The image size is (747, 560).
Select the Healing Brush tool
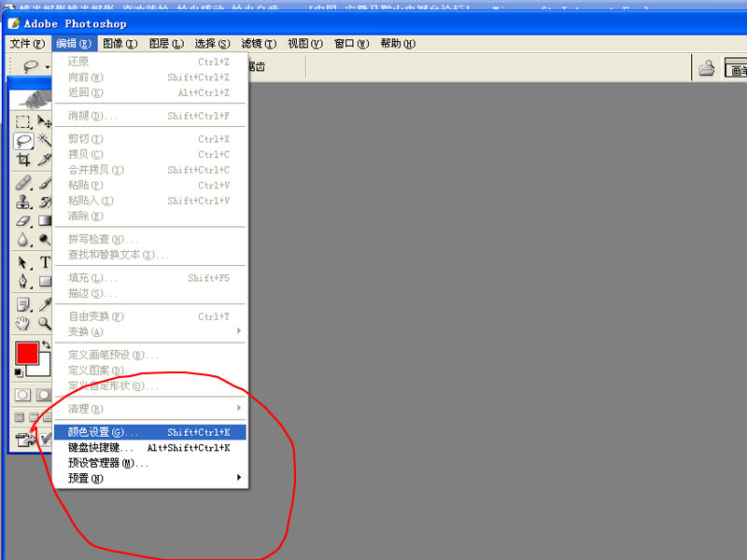click(x=23, y=181)
